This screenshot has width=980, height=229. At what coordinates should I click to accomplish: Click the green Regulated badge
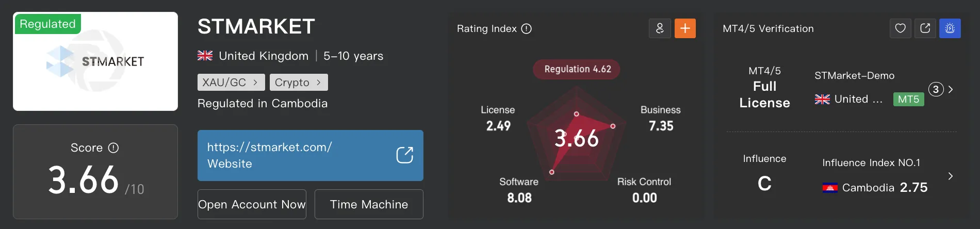coord(47,24)
